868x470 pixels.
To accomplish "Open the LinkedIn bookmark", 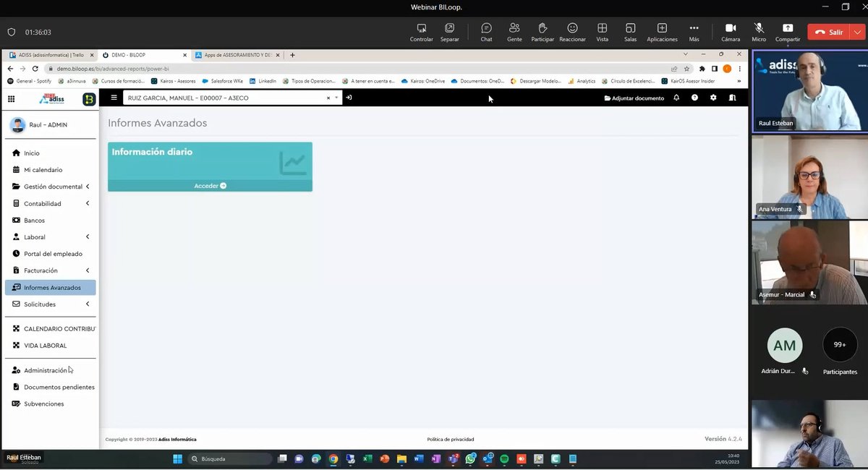I will [263, 81].
